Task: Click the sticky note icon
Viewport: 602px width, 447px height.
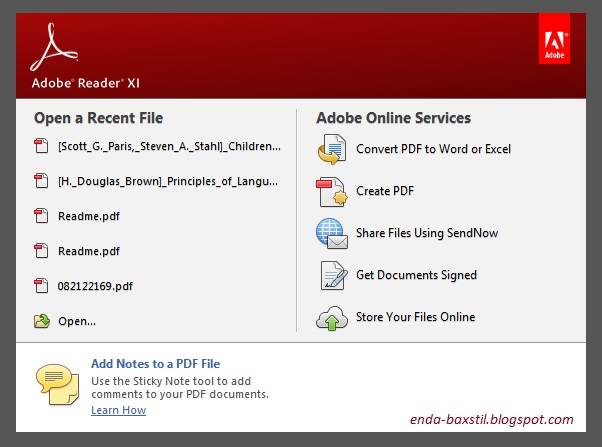Action: [x=58, y=384]
